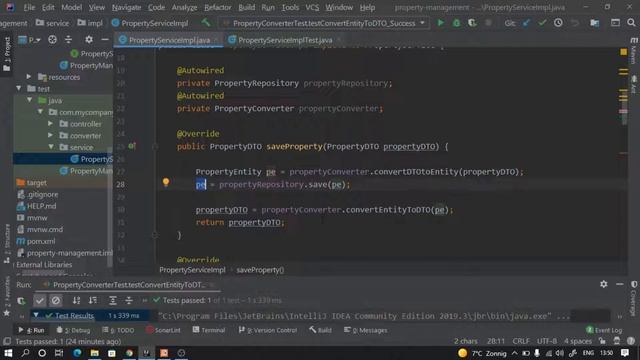Open the Project Structure icon
The width and height of the screenshot is (640, 360).
point(595,23)
